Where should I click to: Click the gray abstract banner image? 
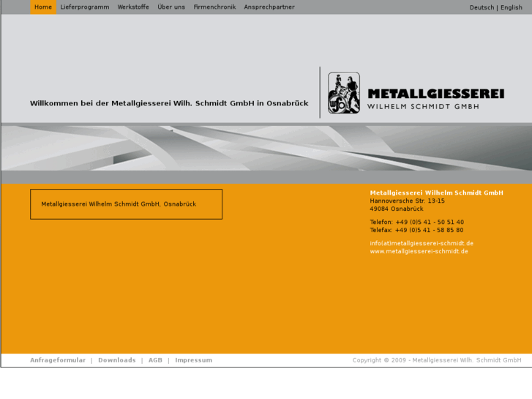click(266, 149)
